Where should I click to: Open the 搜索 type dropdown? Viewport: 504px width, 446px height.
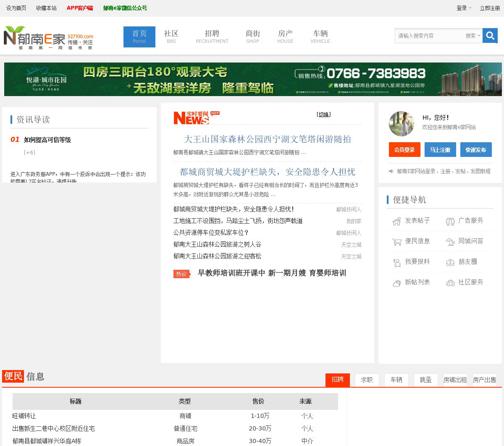472,36
